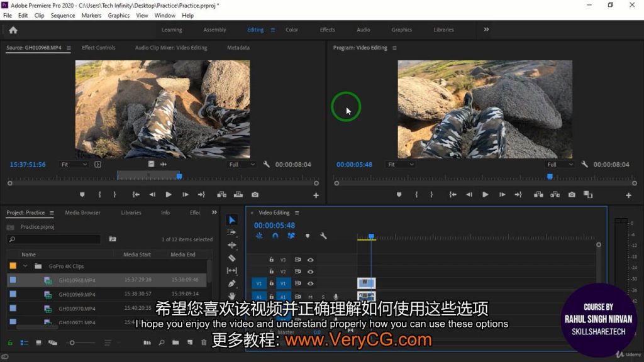Toggle V2 track output eye
This screenshot has width=644, height=362.
point(311,271)
